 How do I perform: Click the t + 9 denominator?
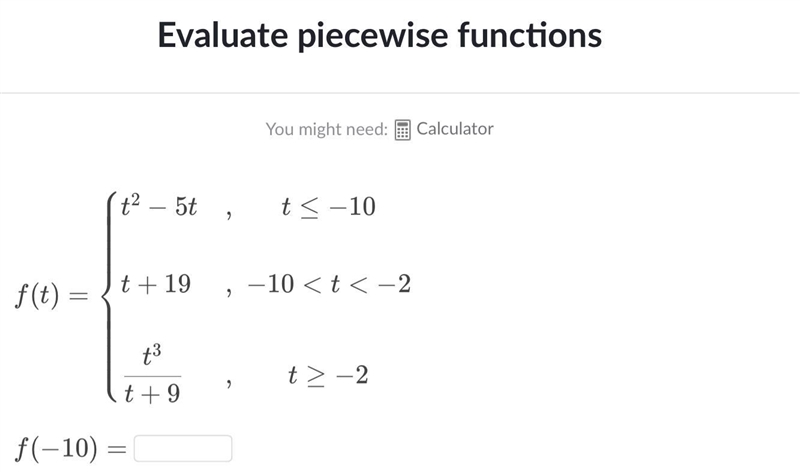tap(152, 393)
